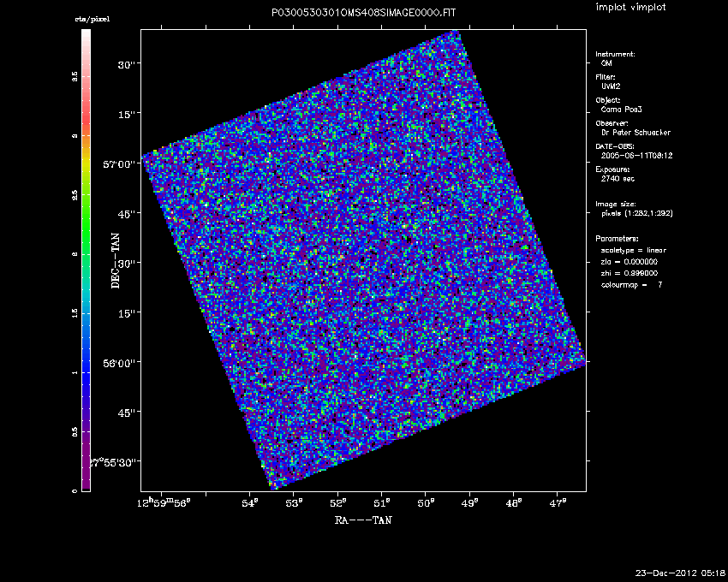
Task: Click the exposure value '2740 sec'
Action: (618, 179)
